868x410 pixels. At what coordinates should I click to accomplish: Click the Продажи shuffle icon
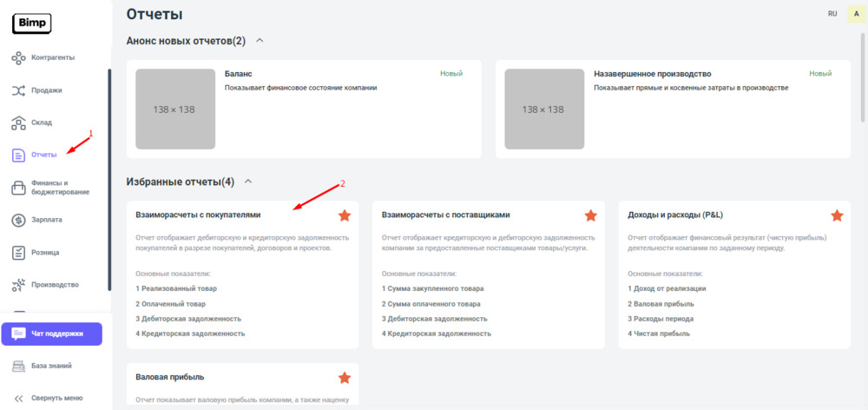pyautogui.click(x=18, y=90)
